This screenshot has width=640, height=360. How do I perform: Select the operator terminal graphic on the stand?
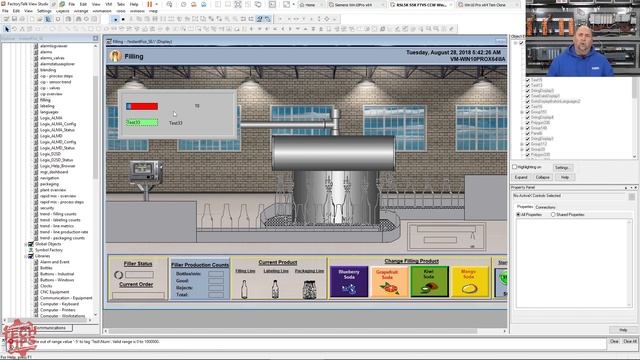tap(145, 171)
